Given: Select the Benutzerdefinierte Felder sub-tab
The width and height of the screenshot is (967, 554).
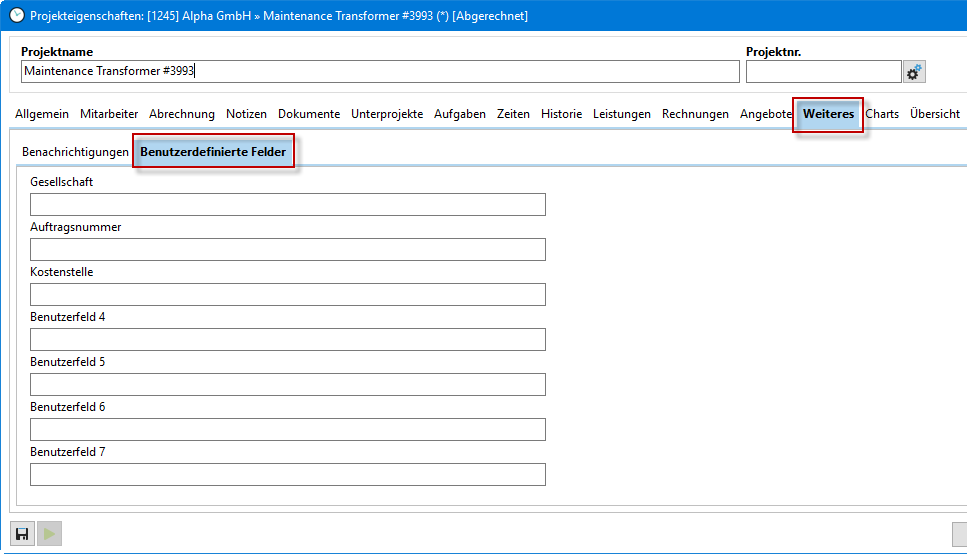Looking at the screenshot, I should point(213,152).
